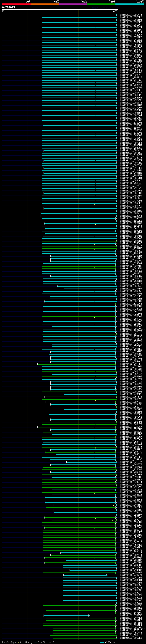Select hit UniRef100_Q6QU78

pyautogui.click(x=131, y=371)
